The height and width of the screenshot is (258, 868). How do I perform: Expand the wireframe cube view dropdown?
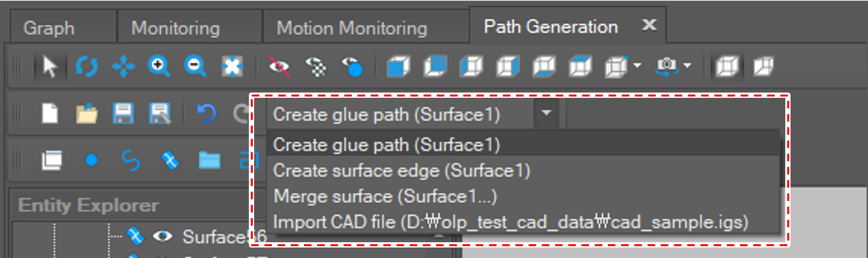(636, 66)
